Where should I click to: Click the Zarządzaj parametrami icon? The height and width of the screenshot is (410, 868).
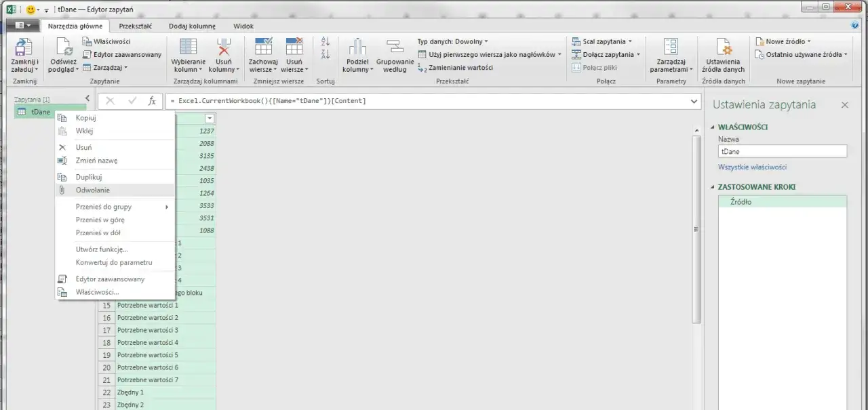pos(671,46)
